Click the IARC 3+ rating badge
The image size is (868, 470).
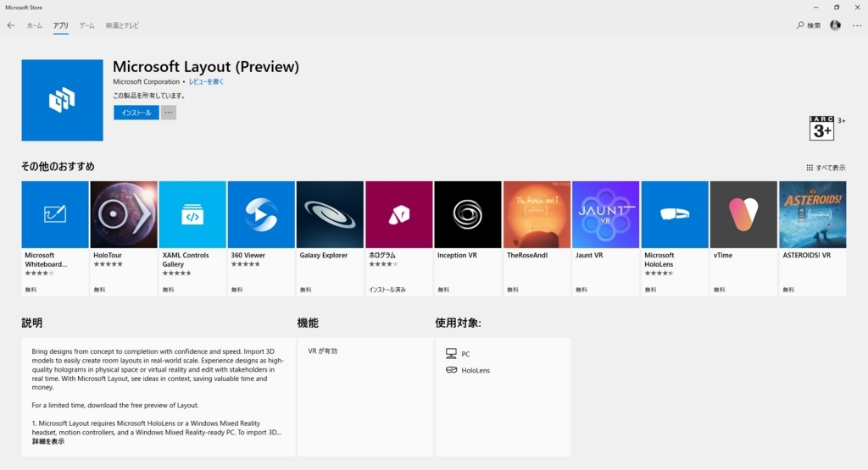click(x=821, y=128)
